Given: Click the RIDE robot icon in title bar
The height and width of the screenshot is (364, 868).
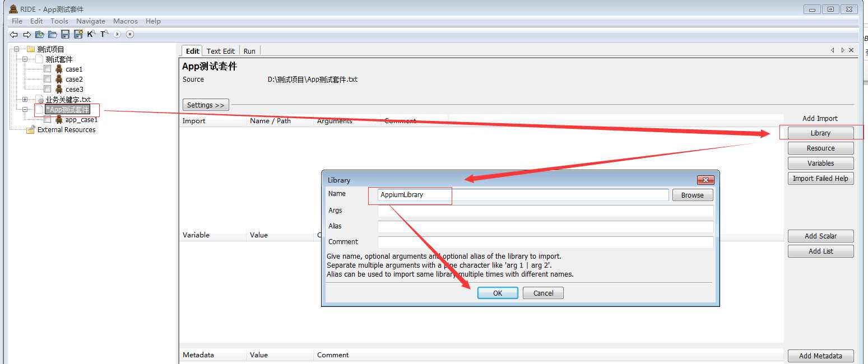Looking at the screenshot, I should 13,9.
